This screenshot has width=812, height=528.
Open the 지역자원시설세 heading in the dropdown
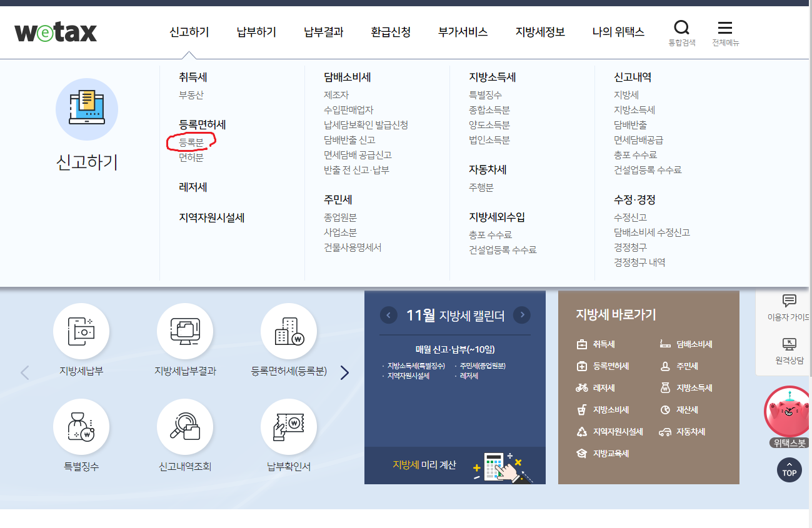(x=212, y=217)
